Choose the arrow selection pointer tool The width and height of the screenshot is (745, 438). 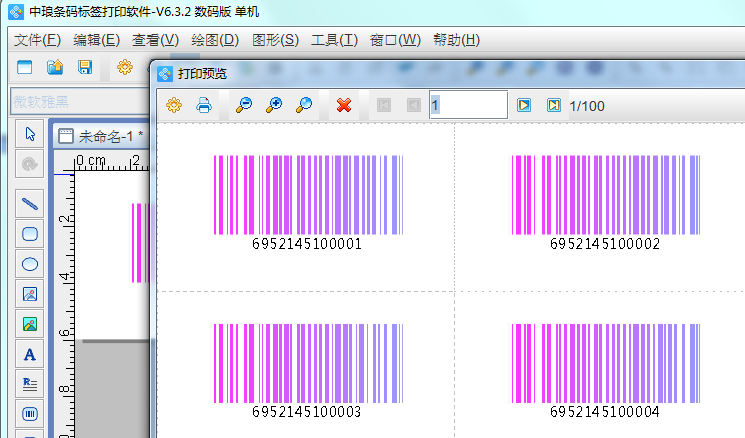(30, 134)
